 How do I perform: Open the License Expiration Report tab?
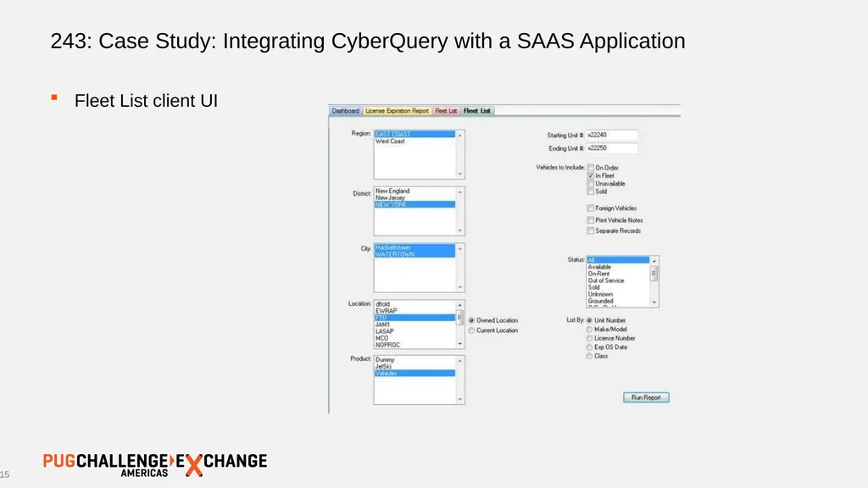click(397, 111)
